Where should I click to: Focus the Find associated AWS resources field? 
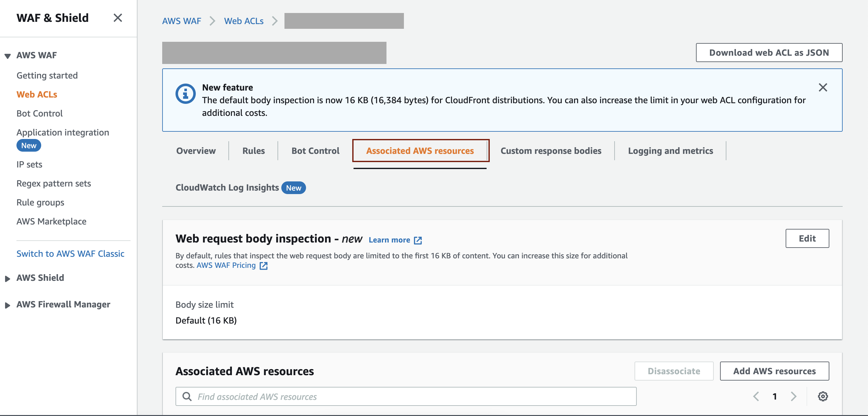(406, 396)
